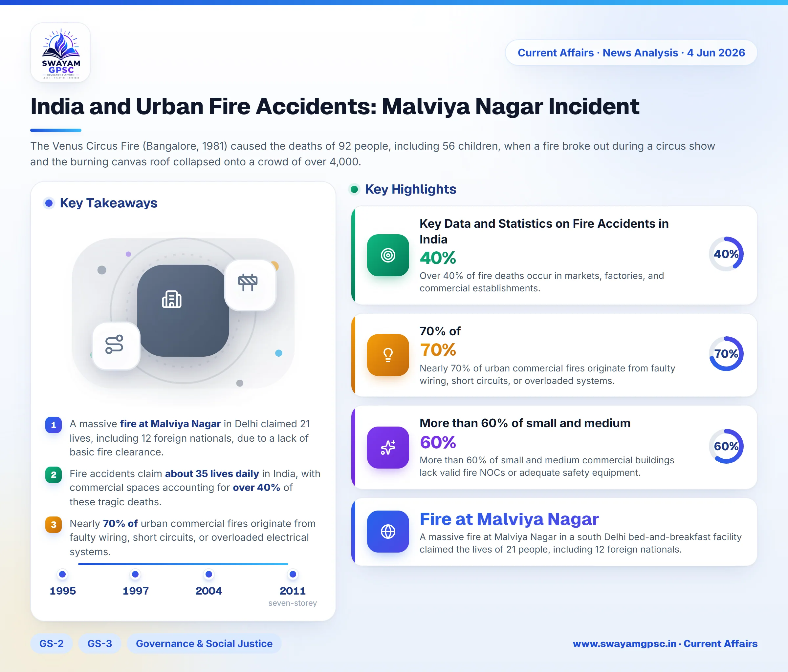Click the 'Fire at Malviya Nagar' card title
This screenshot has height=672, width=788.
tap(509, 519)
